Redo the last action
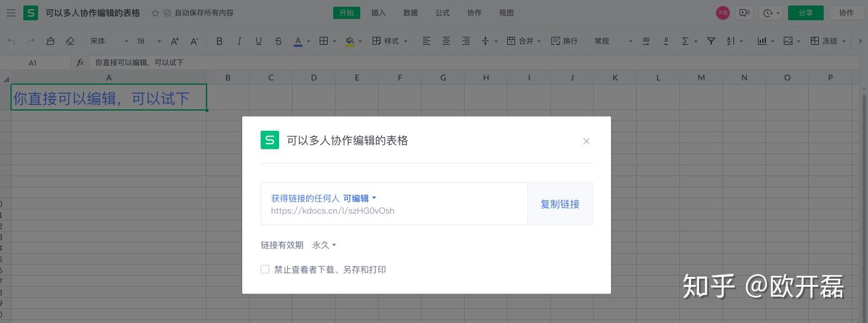 pos(31,41)
